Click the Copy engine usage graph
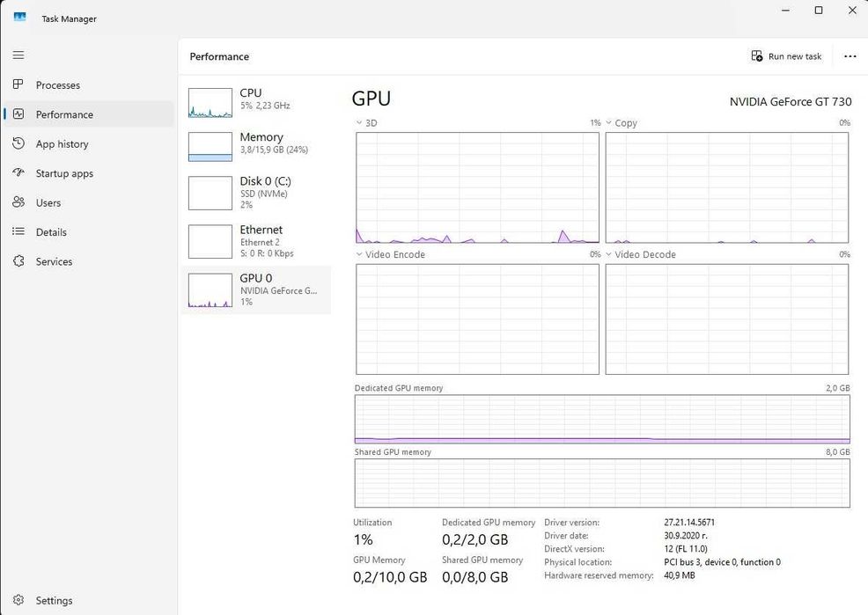 727,187
